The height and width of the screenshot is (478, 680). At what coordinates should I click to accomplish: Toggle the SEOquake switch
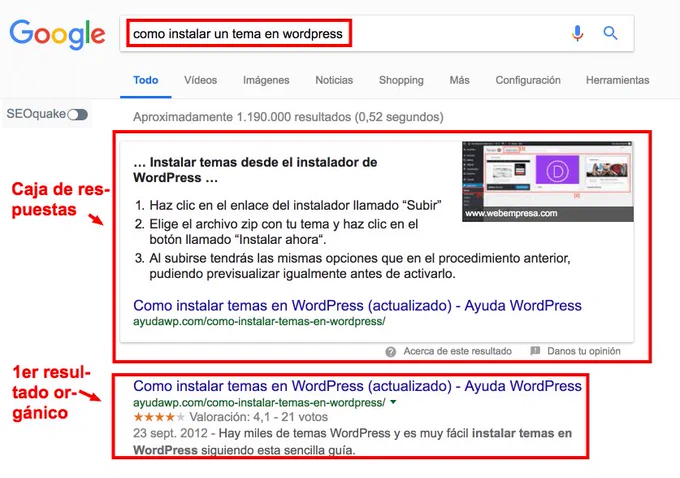coord(78,115)
